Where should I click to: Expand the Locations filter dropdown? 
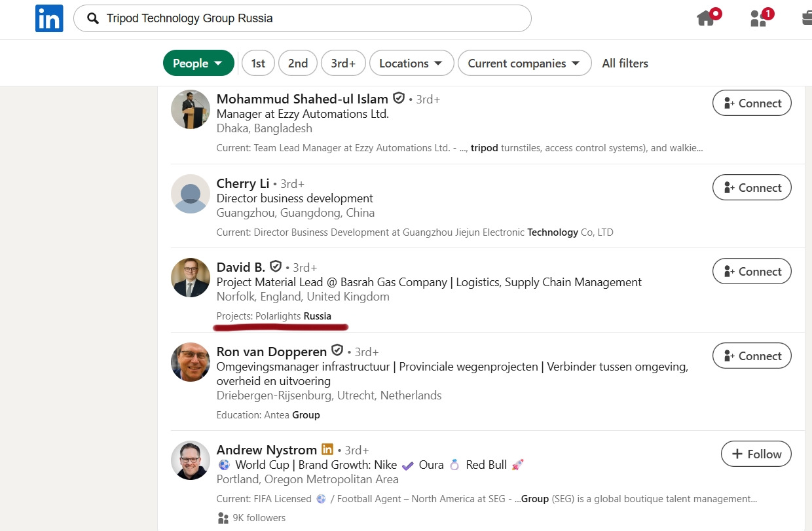[x=411, y=64]
